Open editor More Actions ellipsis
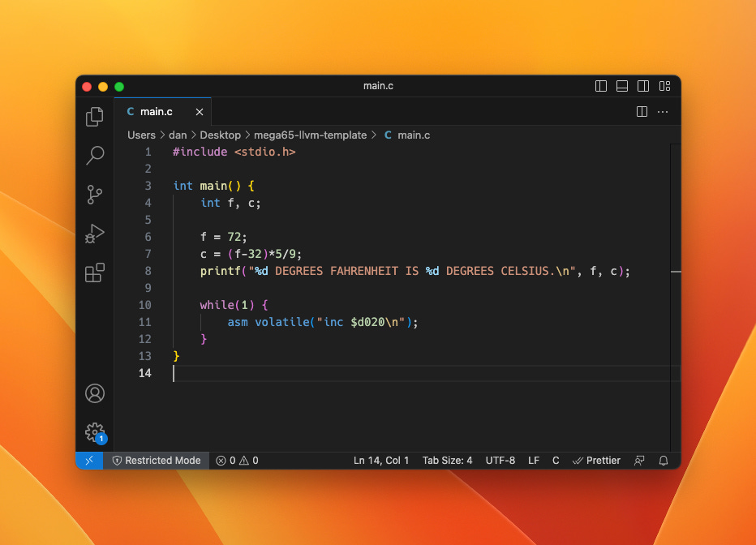The height and width of the screenshot is (545, 756). click(x=663, y=112)
